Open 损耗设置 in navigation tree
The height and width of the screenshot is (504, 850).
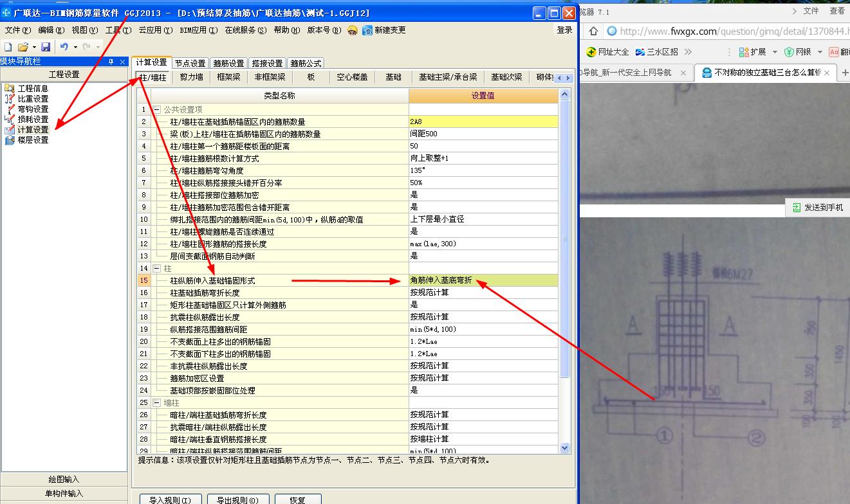coord(26,119)
